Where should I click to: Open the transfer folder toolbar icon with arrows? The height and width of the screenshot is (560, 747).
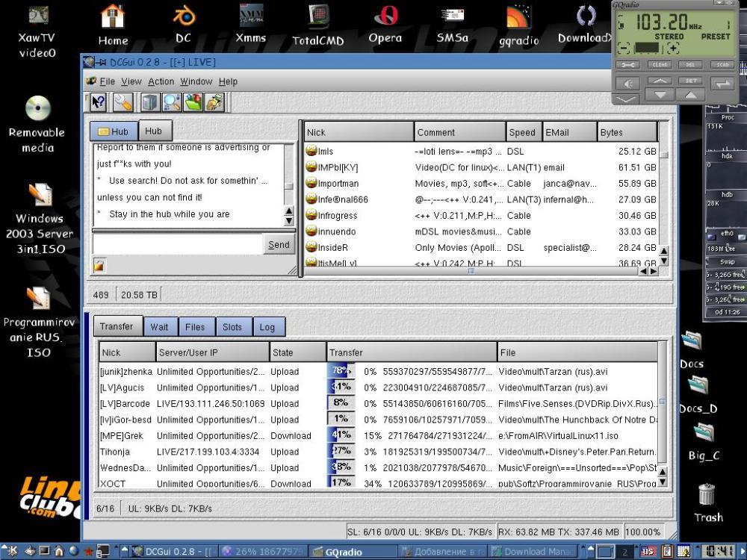tap(193, 102)
